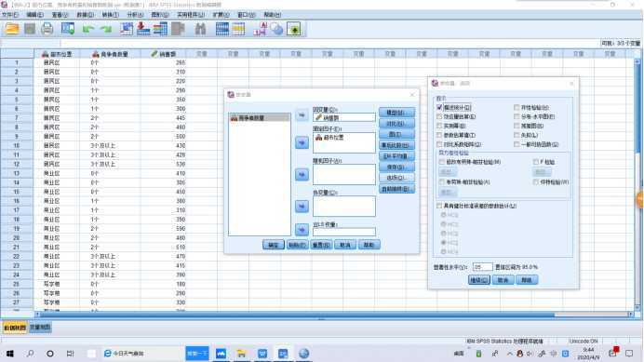Check the 实测幂(B) observed power checkbox
The image size is (644, 362).
[439, 126]
